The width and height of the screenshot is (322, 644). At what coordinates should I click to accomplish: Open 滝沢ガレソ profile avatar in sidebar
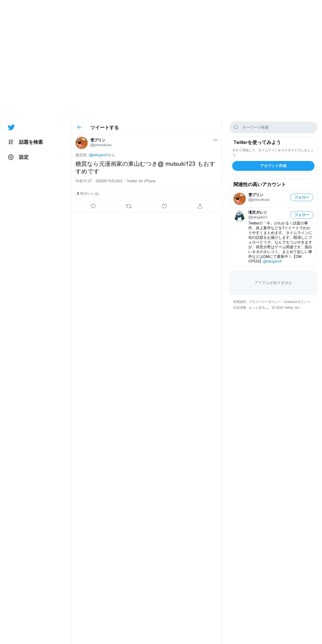(x=239, y=216)
